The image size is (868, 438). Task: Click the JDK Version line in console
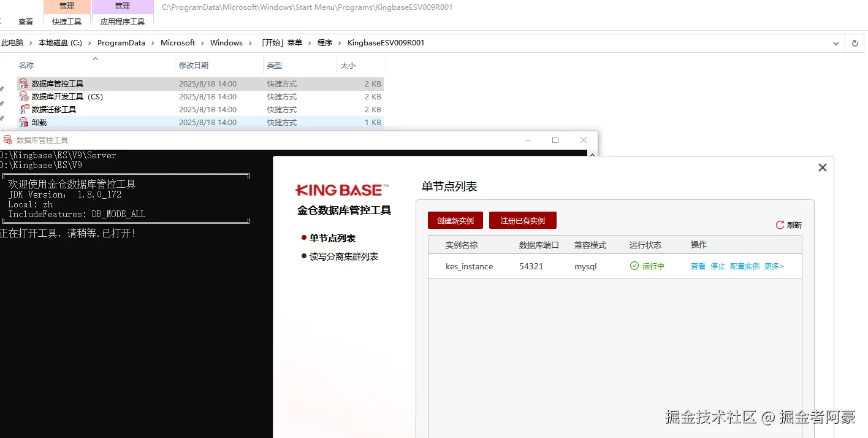[x=65, y=194]
